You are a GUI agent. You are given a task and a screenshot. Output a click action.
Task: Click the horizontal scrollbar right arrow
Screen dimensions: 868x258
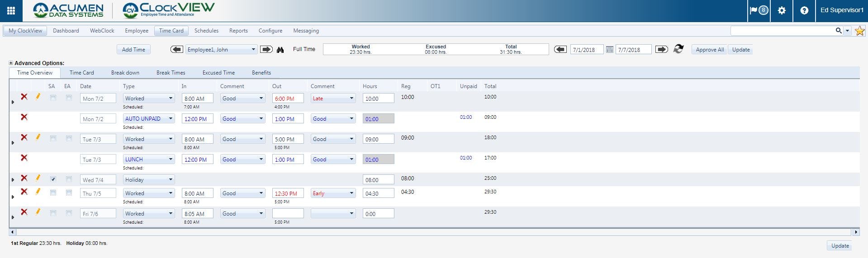coord(856,232)
